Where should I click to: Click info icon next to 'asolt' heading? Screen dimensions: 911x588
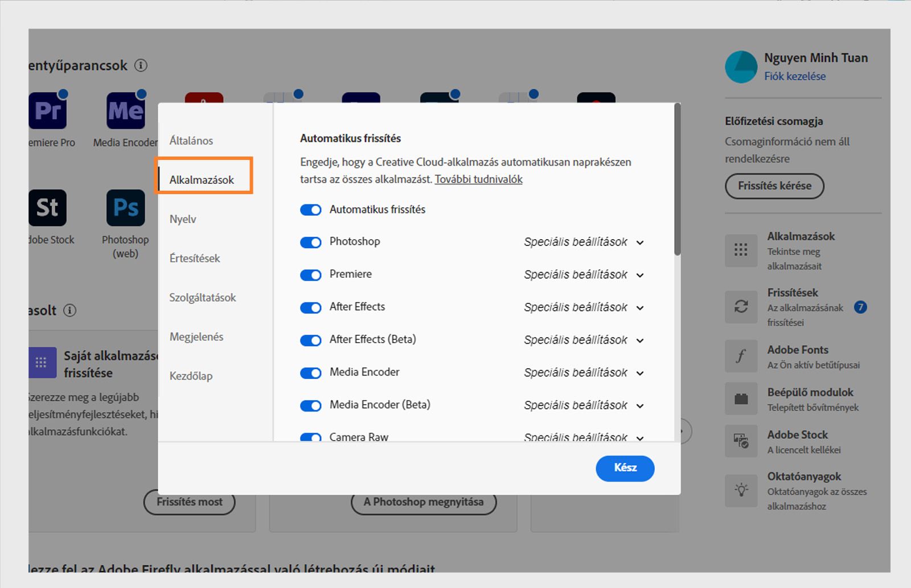click(69, 310)
